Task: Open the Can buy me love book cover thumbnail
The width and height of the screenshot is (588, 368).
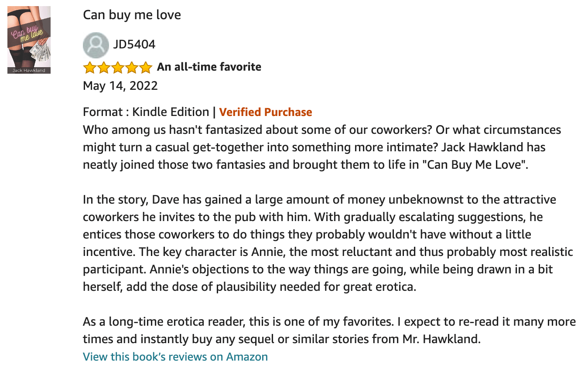Action: 29,40
